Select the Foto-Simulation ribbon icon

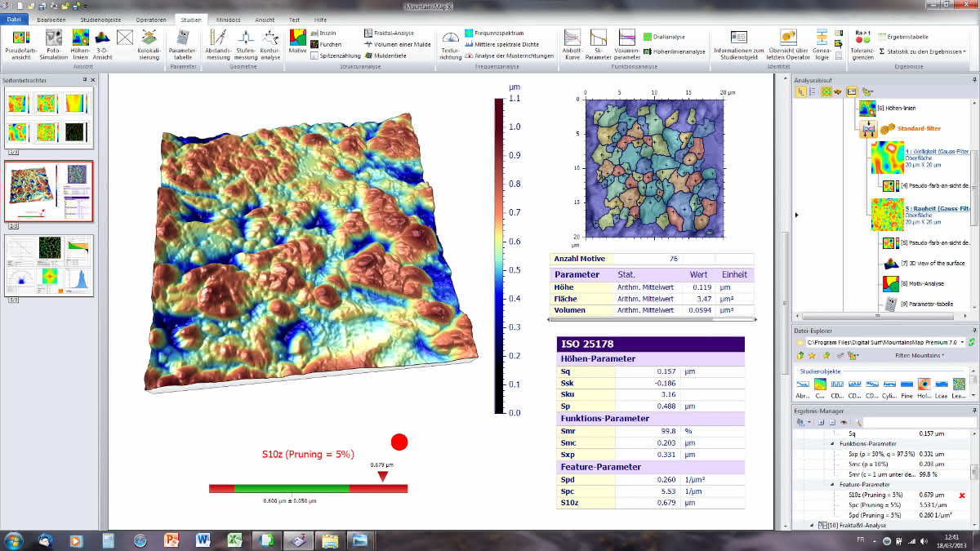point(54,45)
